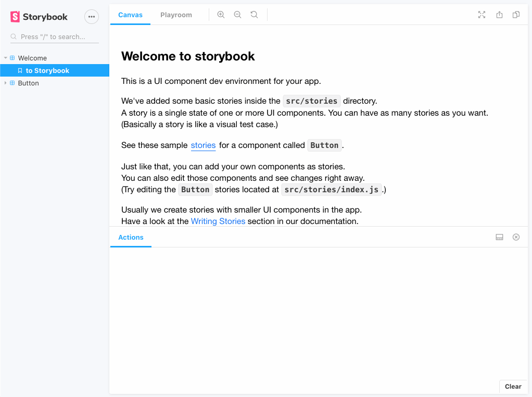Click the 'Button' code label after 'component called'
The width and height of the screenshot is (532, 397).
[x=324, y=145]
